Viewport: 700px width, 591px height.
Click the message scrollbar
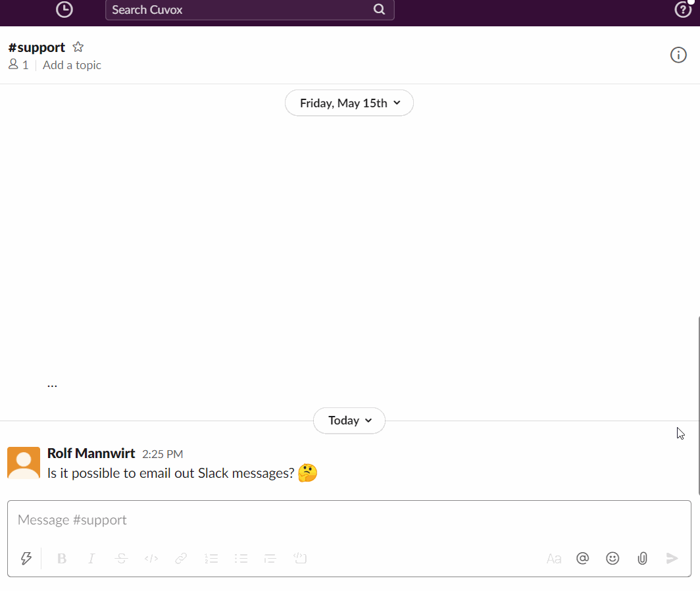(698, 405)
